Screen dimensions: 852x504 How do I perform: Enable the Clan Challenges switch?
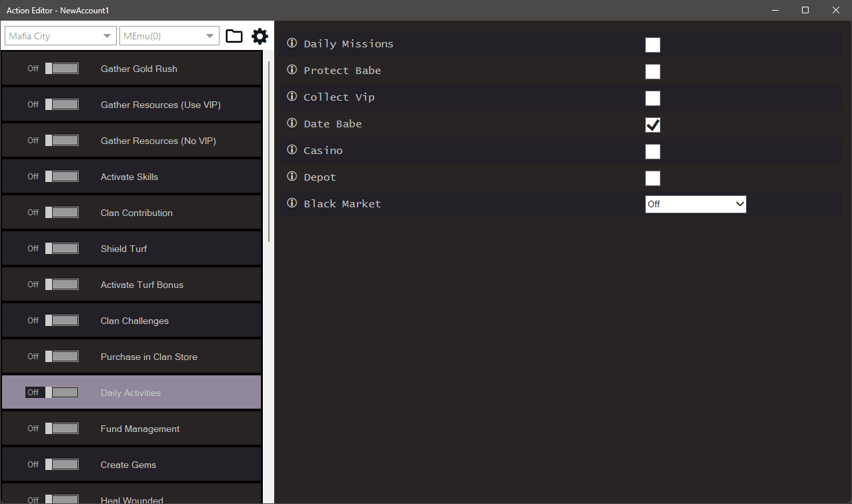(x=62, y=321)
